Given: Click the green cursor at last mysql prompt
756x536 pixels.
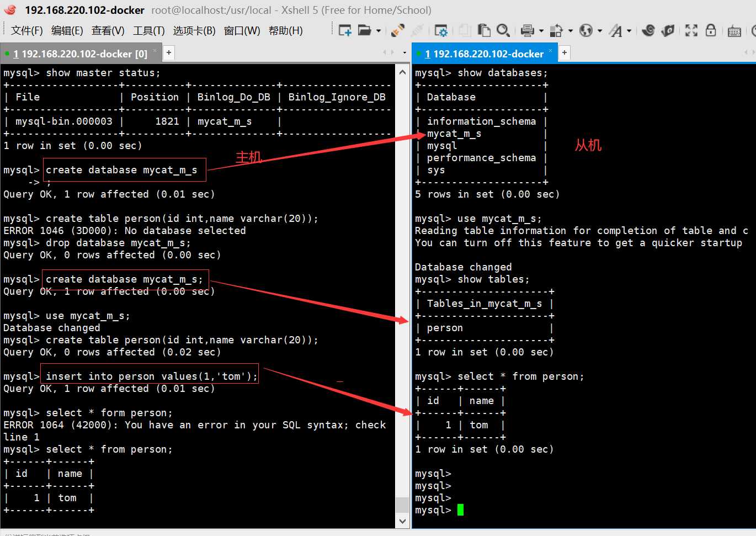Looking at the screenshot, I should (x=460, y=510).
